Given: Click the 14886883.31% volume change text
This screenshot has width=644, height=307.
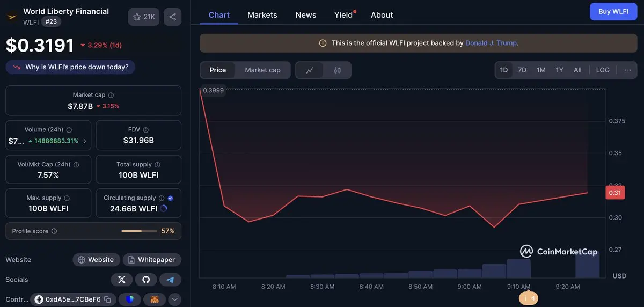Looking at the screenshot, I should (56, 141).
